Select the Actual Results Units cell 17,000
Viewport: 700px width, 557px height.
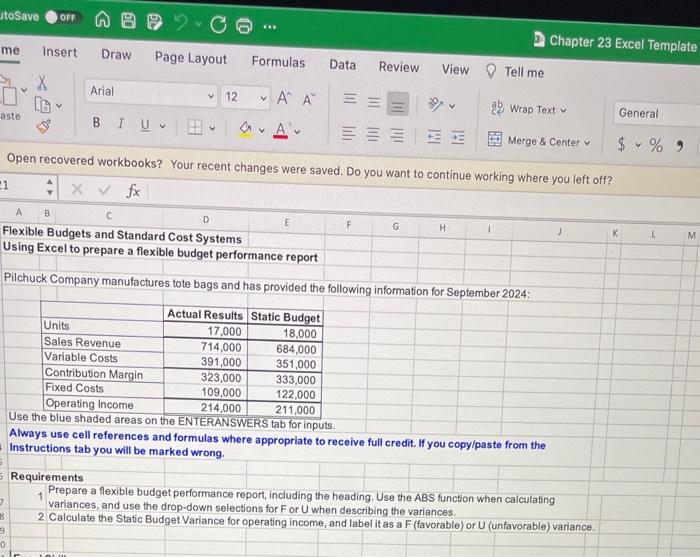[x=205, y=331]
